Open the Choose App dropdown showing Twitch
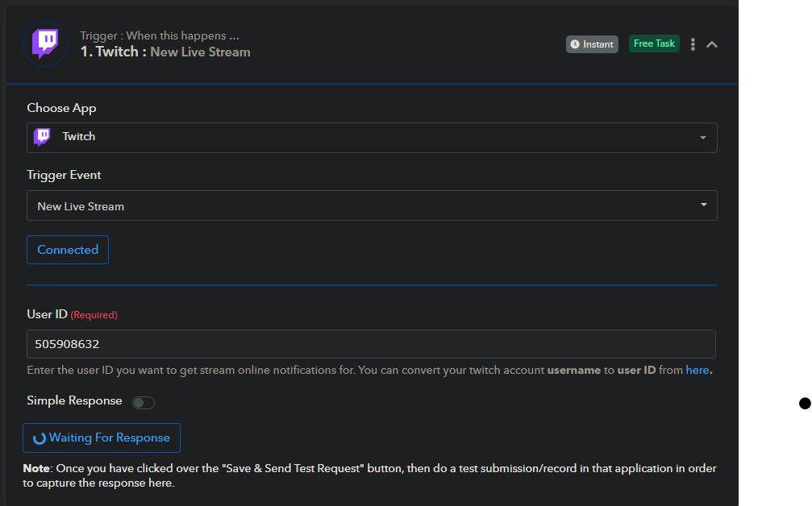The height and width of the screenshot is (506, 812). (372, 138)
